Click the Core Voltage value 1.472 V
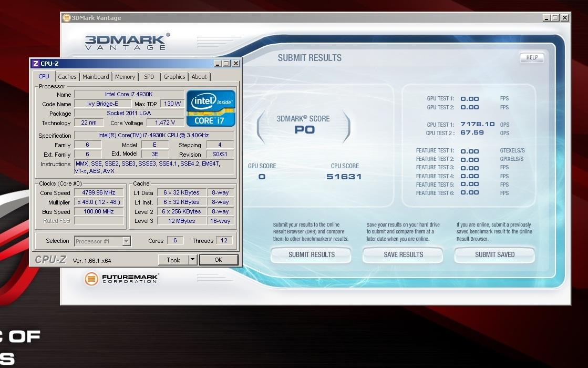588x368 pixels. (165, 122)
